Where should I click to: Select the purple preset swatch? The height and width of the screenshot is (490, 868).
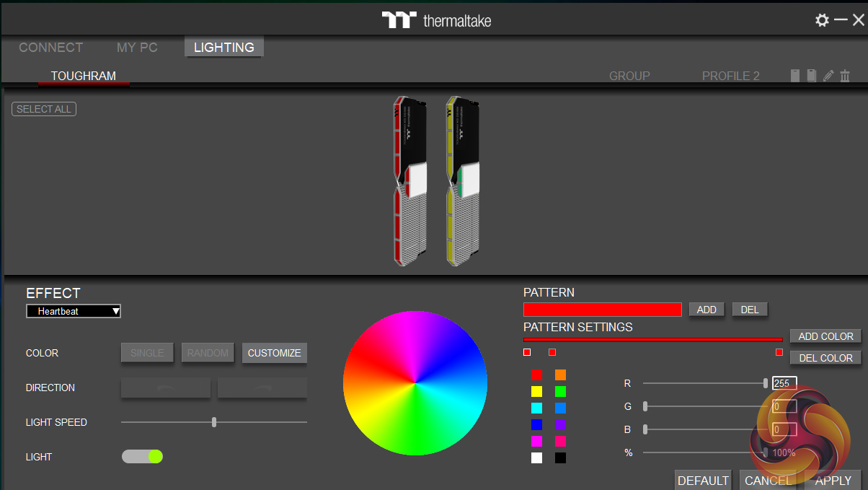(x=560, y=424)
